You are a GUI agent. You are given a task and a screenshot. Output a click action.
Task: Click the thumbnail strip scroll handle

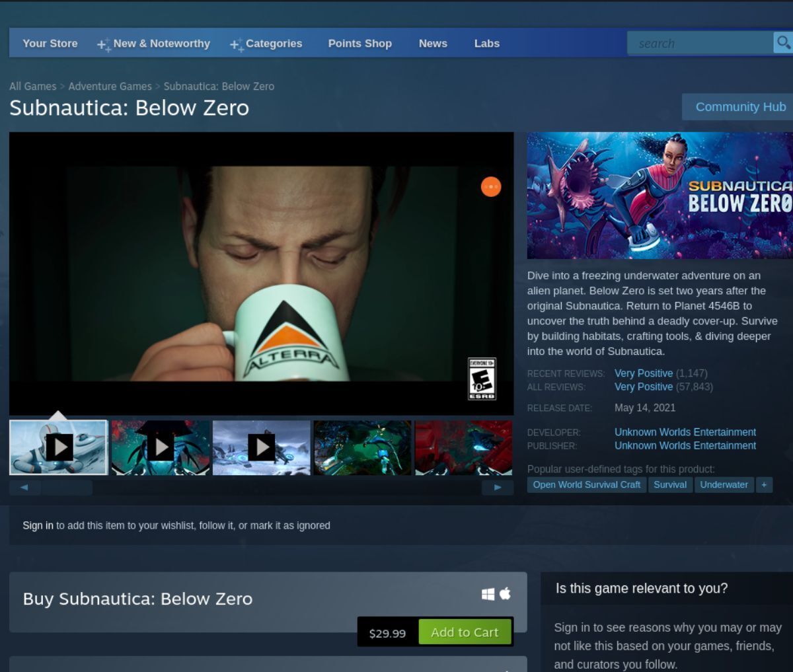[67, 488]
